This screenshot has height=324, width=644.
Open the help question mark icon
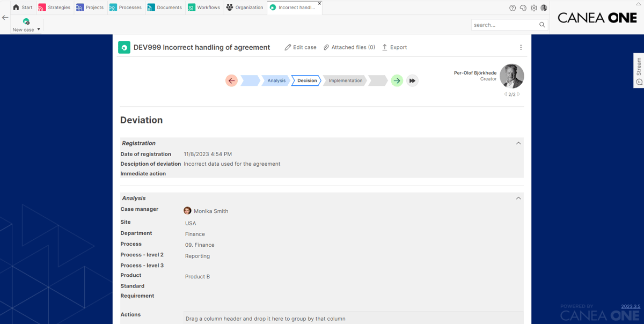click(513, 8)
